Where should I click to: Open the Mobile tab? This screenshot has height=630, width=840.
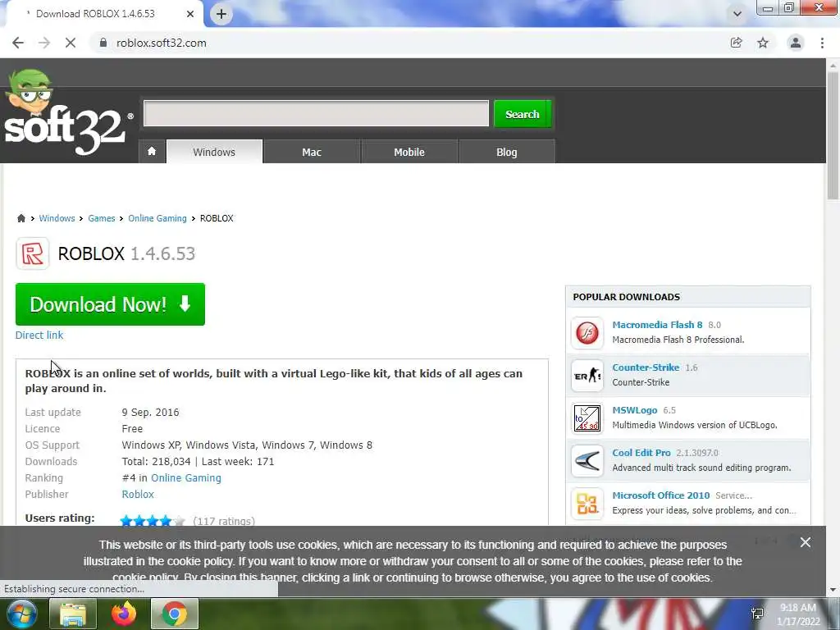[x=409, y=152]
